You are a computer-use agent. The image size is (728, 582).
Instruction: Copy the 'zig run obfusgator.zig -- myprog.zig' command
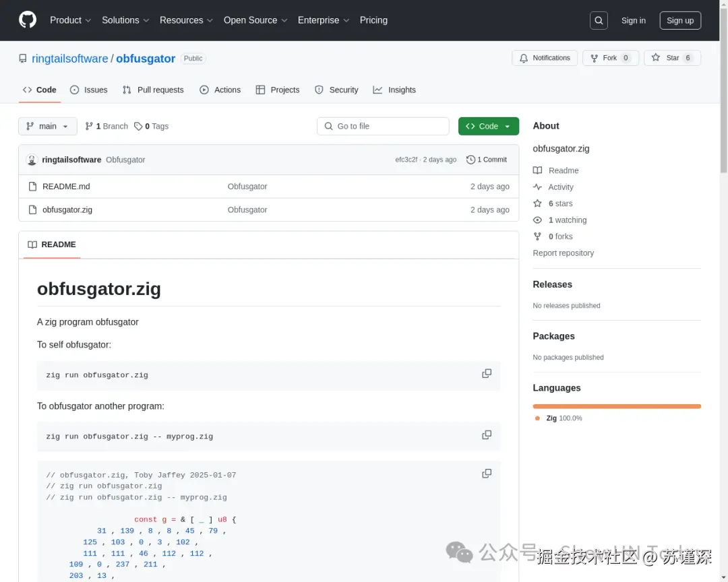[487, 435]
